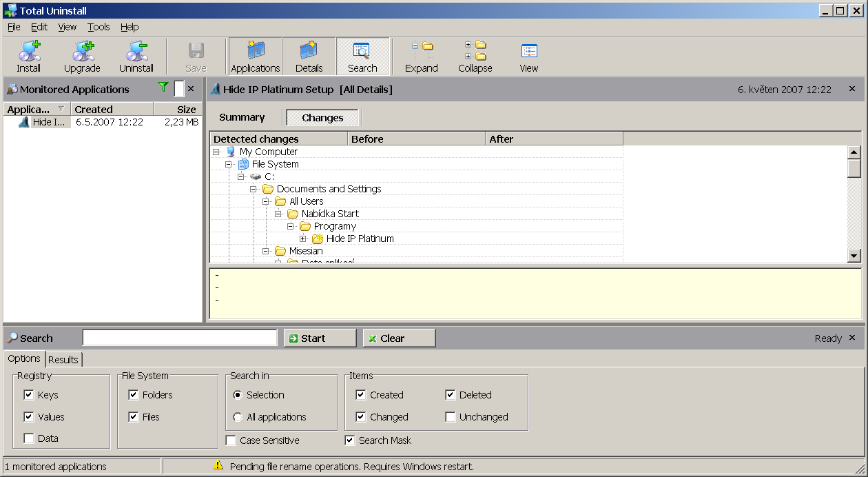The image size is (868, 477).
Task: Enable the Unchanged items checkbox
Action: pyautogui.click(x=451, y=417)
